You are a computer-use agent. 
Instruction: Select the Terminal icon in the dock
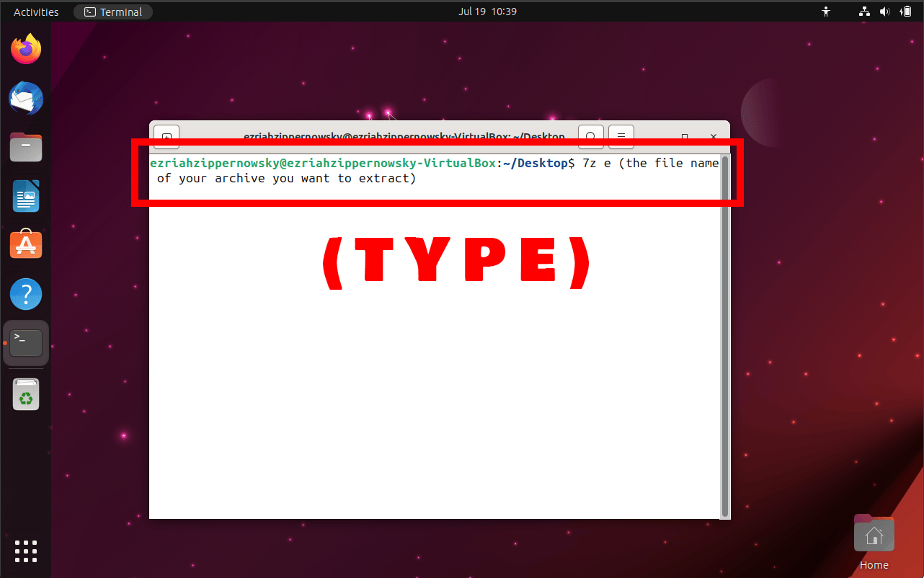tap(26, 343)
